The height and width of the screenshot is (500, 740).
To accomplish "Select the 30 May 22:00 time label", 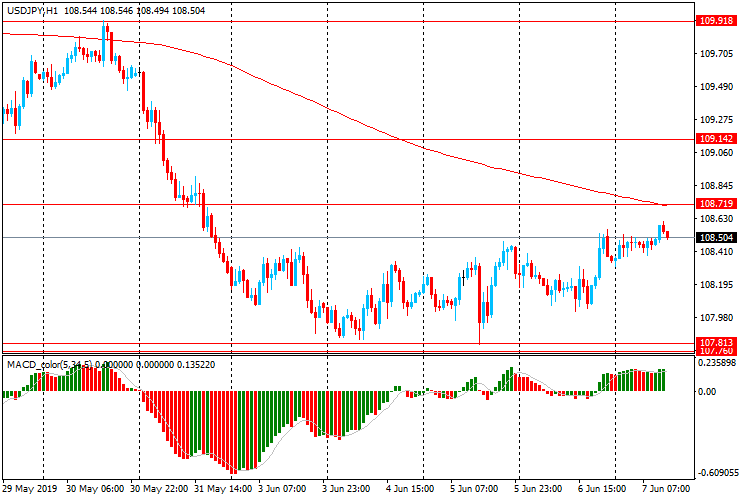I will 160,490.
